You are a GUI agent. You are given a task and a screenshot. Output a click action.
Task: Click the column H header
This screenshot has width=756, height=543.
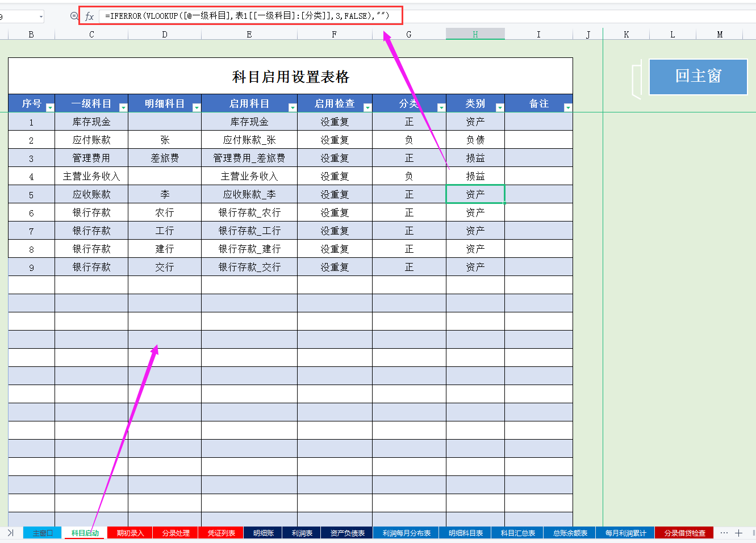[x=475, y=34]
